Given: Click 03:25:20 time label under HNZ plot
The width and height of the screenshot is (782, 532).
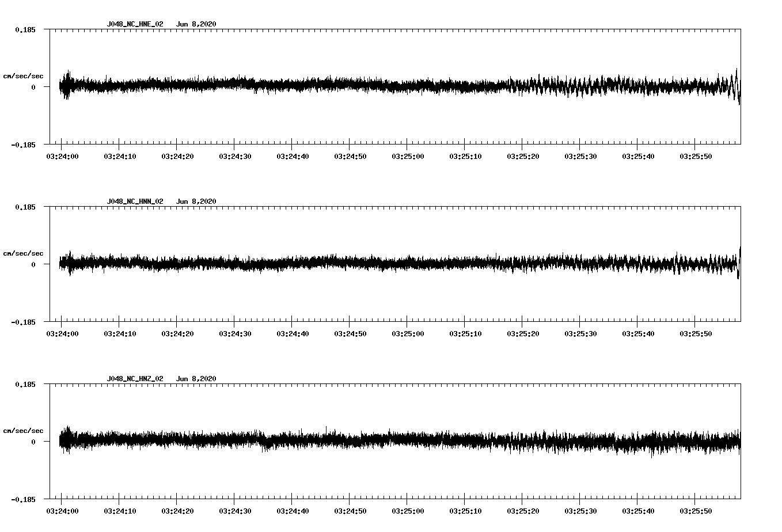Looking at the screenshot, I should click(x=522, y=511).
